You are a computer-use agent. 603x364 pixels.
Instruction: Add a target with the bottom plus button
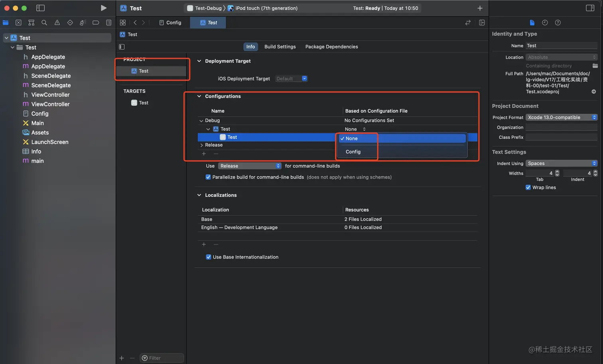click(x=122, y=358)
